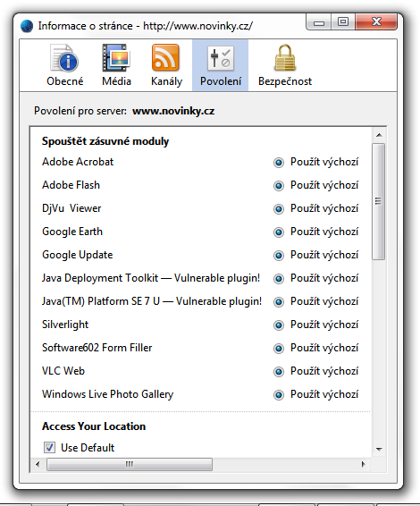Open the Média film icon
Viewport: 420px width, 506px height.
coord(116,58)
